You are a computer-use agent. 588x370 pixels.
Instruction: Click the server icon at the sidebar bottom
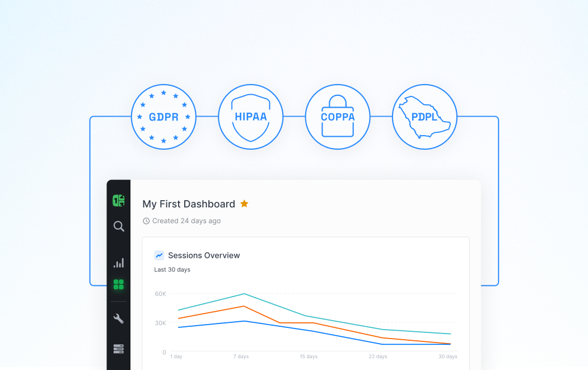(118, 348)
